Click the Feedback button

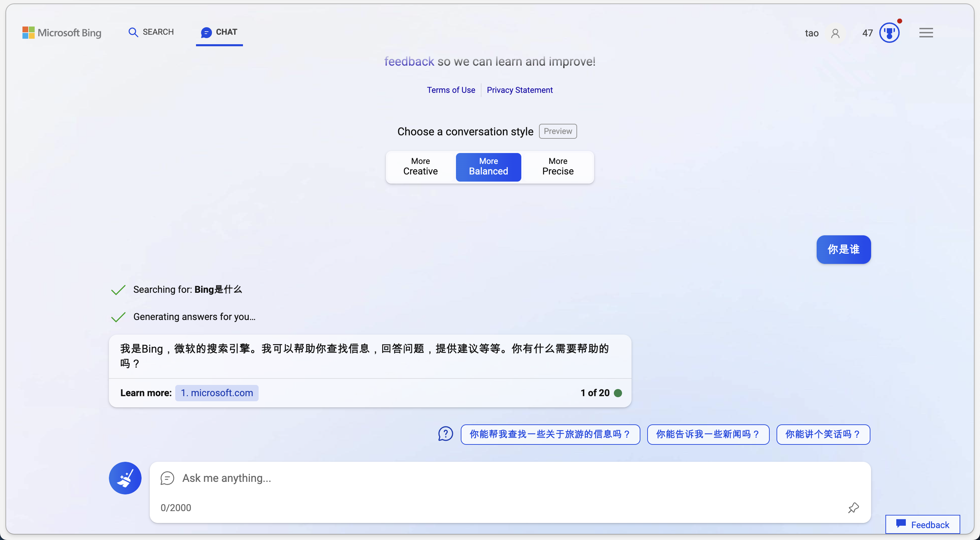tap(922, 524)
